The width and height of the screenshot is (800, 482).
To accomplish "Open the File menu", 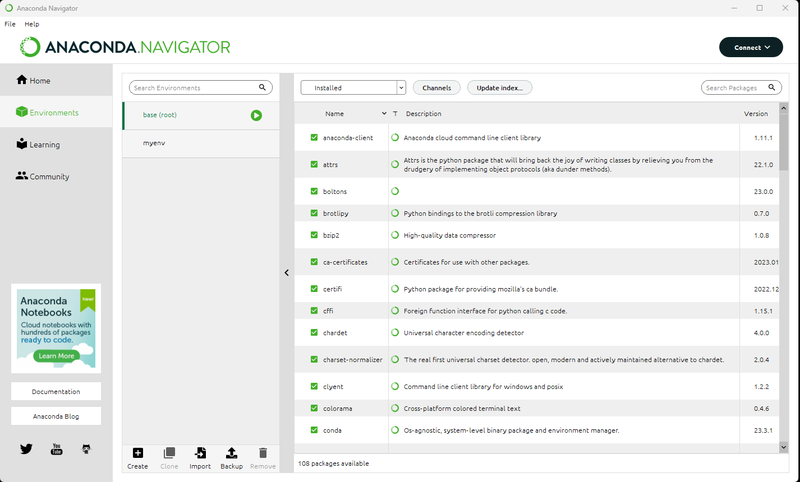I will (x=10, y=24).
